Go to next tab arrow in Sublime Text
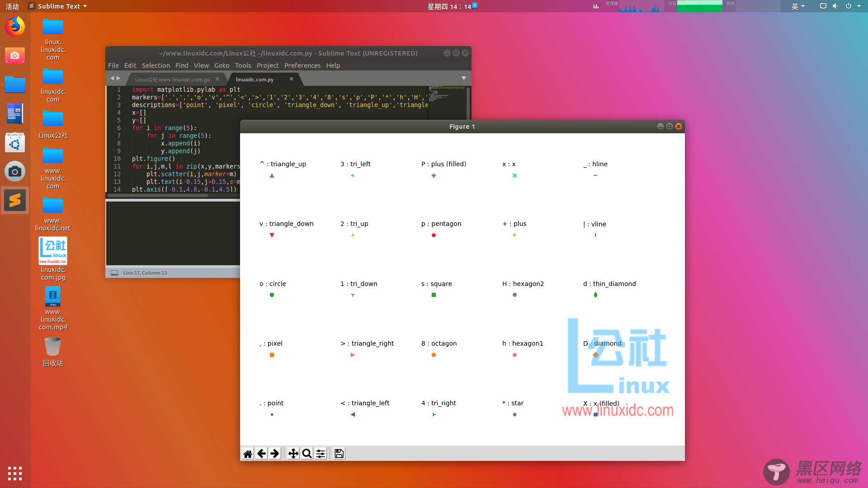This screenshot has height=488, width=868. pos(118,78)
